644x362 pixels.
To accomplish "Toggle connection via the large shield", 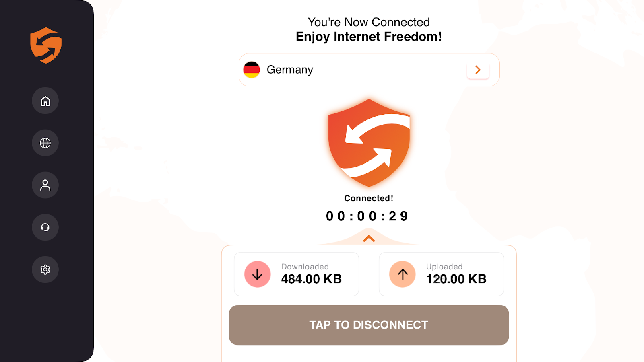I will (x=369, y=143).
